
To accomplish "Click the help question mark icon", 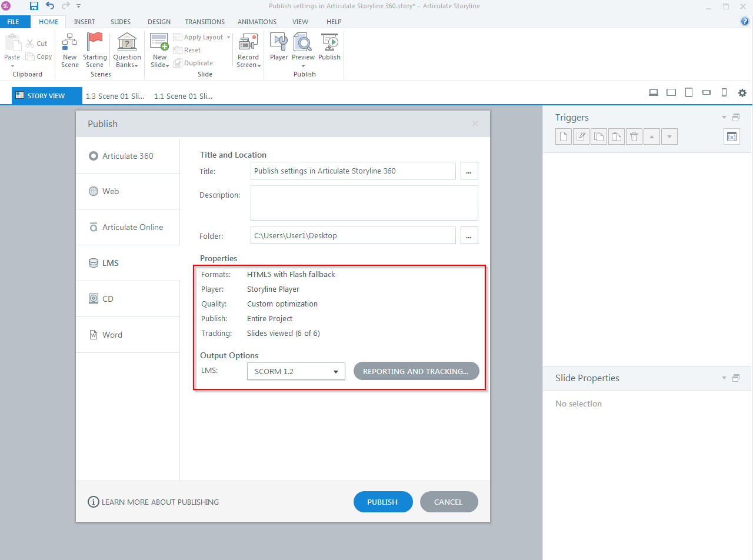I will click(745, 21).
